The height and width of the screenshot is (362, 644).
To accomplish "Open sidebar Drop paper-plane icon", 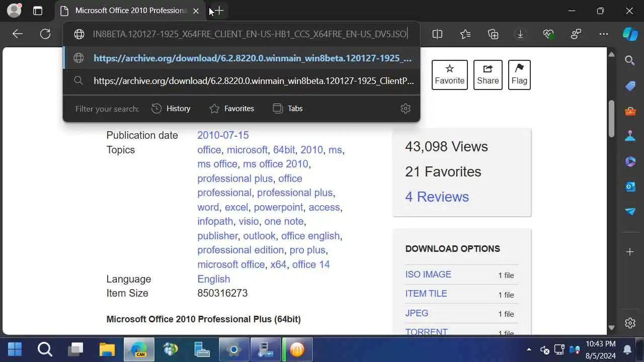I will tap(630, 212).
